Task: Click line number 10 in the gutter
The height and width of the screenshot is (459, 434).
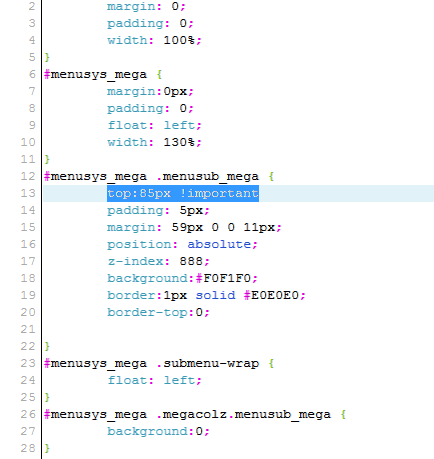Action: click(28, 142)
